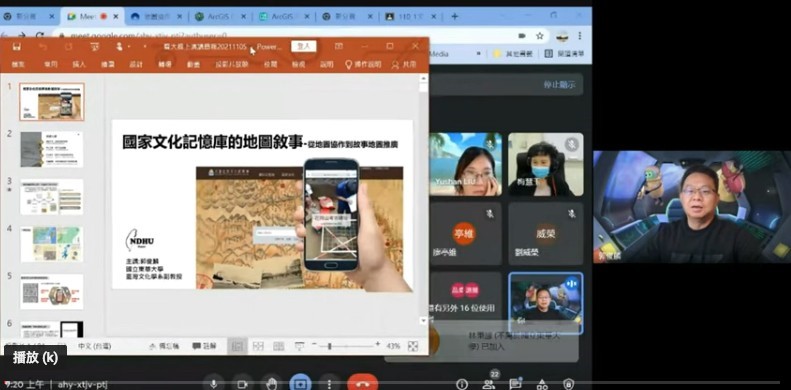Open a new browser tab
Viewport: 791px width, 390px height.
pyautogui.click(x=455, y=17)
